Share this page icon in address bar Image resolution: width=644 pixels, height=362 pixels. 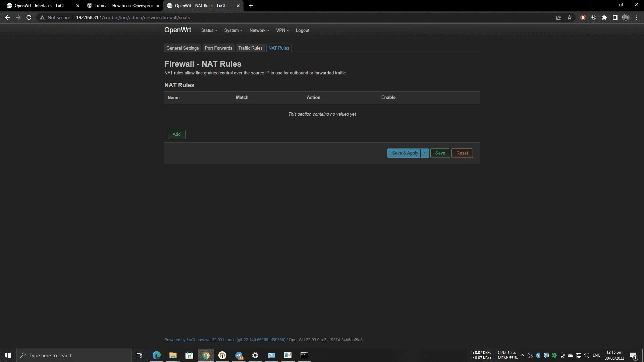tap(559, 17)
